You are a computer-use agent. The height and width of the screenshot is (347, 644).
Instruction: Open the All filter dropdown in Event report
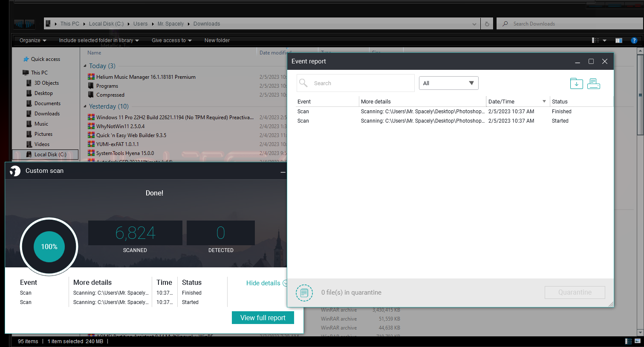click(448, 83)
